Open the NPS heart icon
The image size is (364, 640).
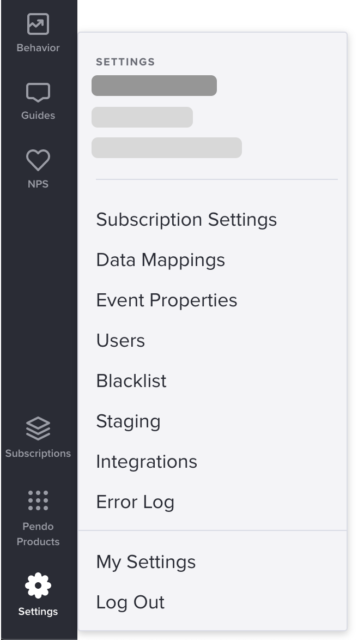38,160
